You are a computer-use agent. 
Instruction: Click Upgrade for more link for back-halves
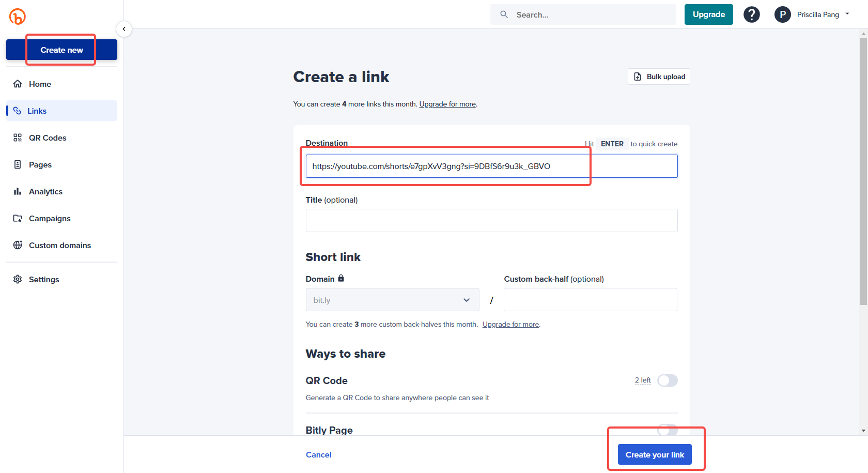(510, 324)
